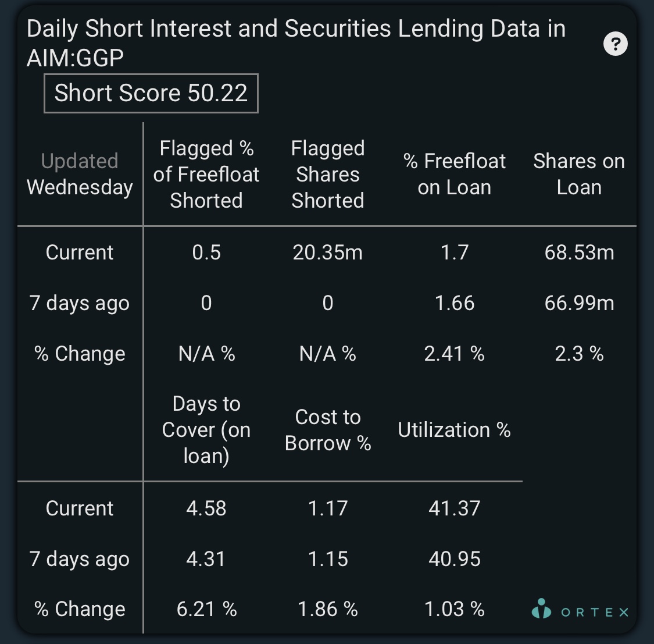
Task: Click the Shares on Loan column header
Action: tap(579, 174)
